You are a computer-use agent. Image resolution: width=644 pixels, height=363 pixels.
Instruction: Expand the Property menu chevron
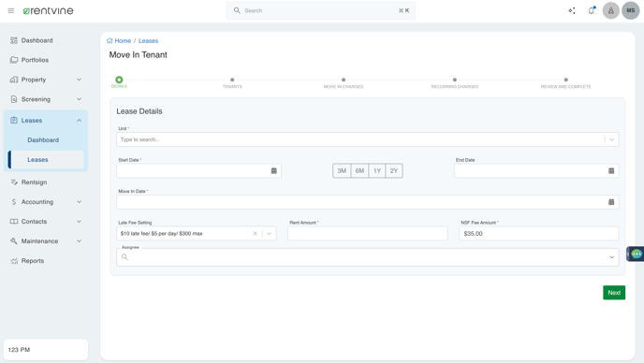(x=79, y=80)
